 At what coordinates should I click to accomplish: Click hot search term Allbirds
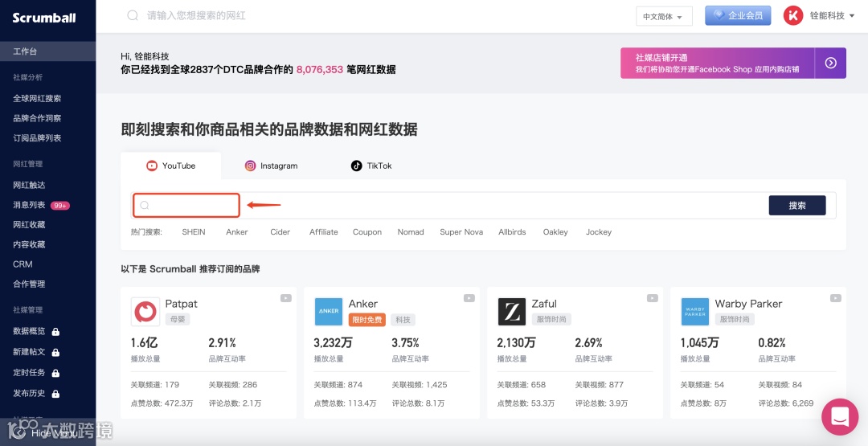(x=512, y=232)
